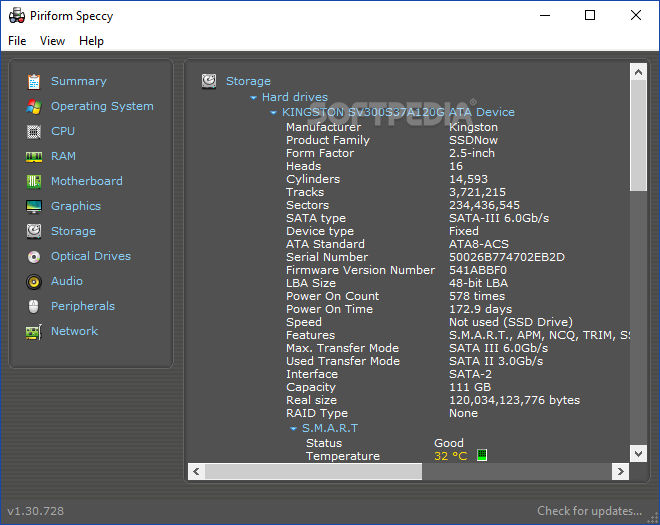Click the Summary clipboard icon
The image size is (660, 525).
pyautogui.click(x=34, y=82)
